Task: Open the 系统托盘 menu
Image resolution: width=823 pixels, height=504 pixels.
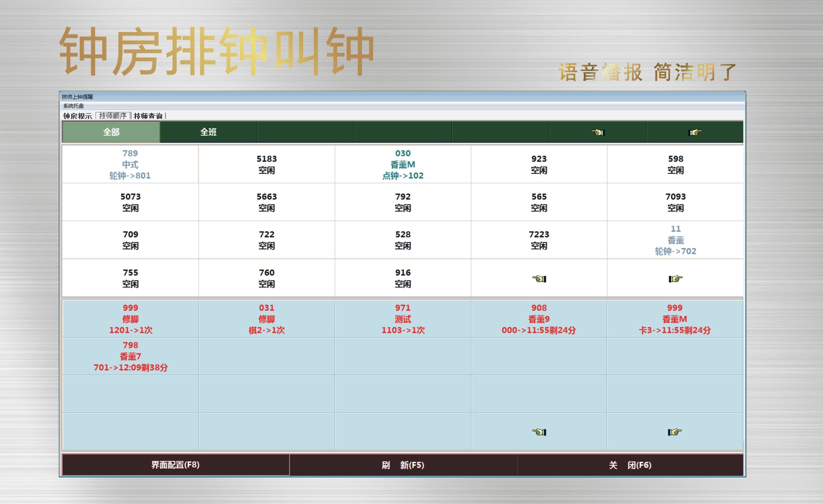Action: point(73,106)
